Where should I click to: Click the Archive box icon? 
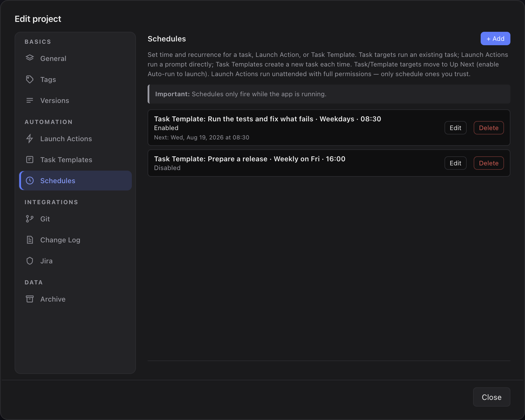(30, 299)
